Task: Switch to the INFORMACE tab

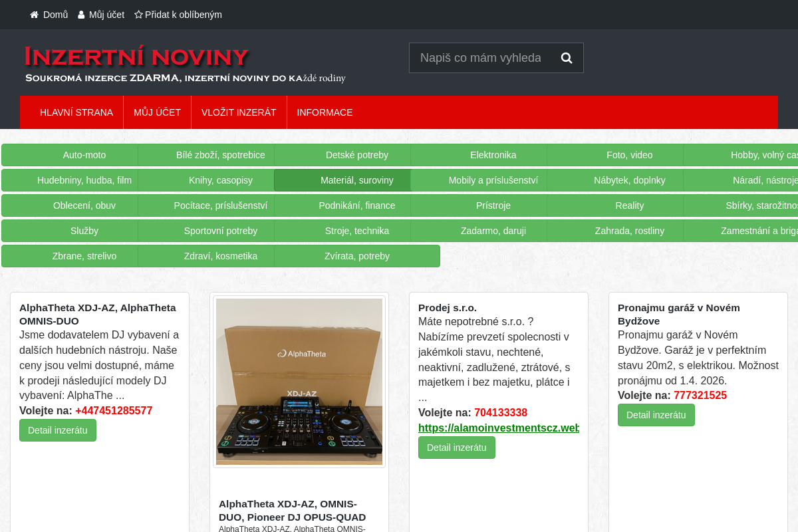Action: coord(325,112)
